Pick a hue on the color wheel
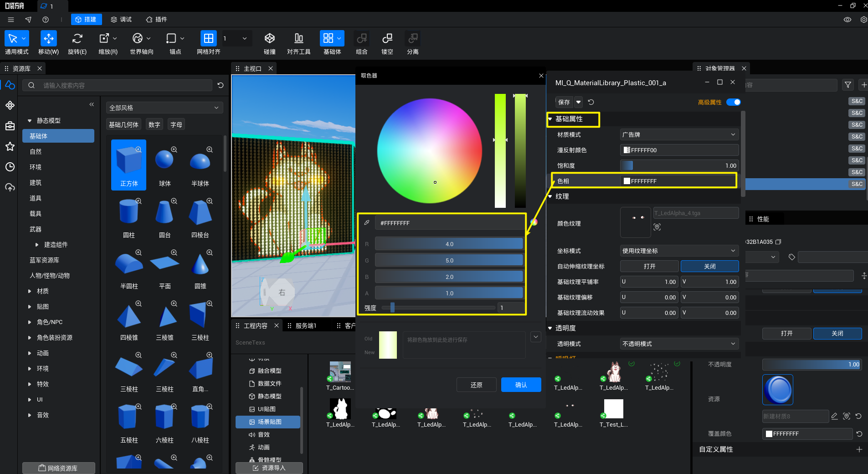868x474 pixels. point(430,151)
